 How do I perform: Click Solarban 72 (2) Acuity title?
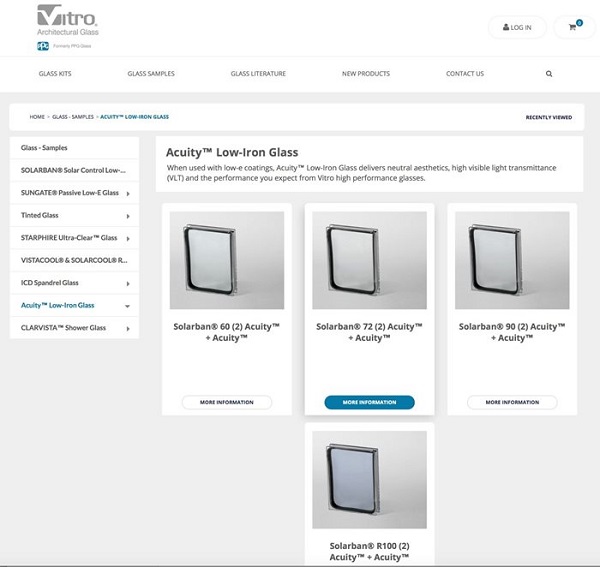(x=369, y=332)
